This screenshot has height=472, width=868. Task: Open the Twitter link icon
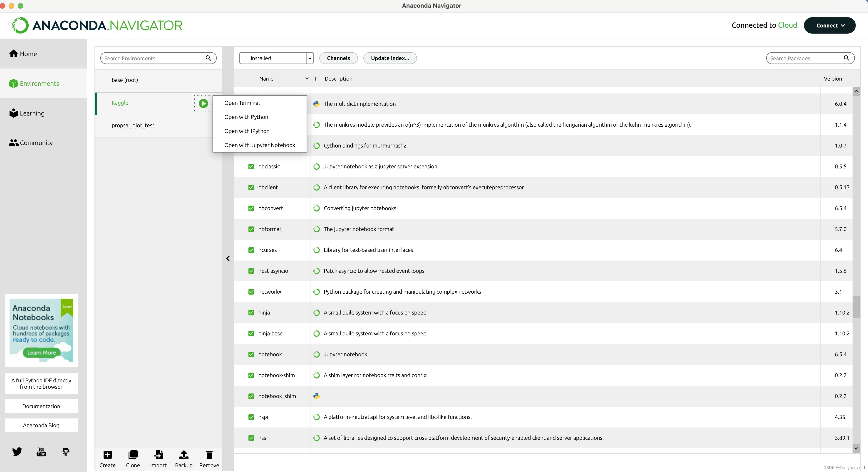[17, 452]
